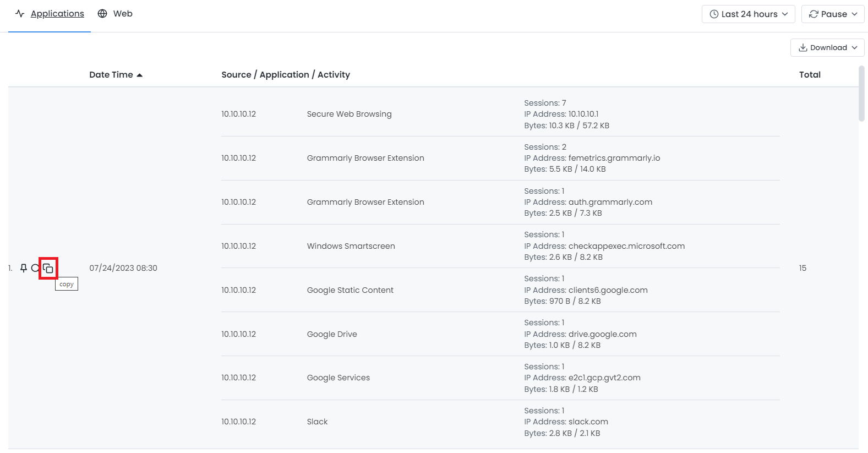Click source 10.10.10.12 in Windows Smartscreen row
Image resolution: width=868 pixels, height=453 pixels.
[x=239, y=246]
